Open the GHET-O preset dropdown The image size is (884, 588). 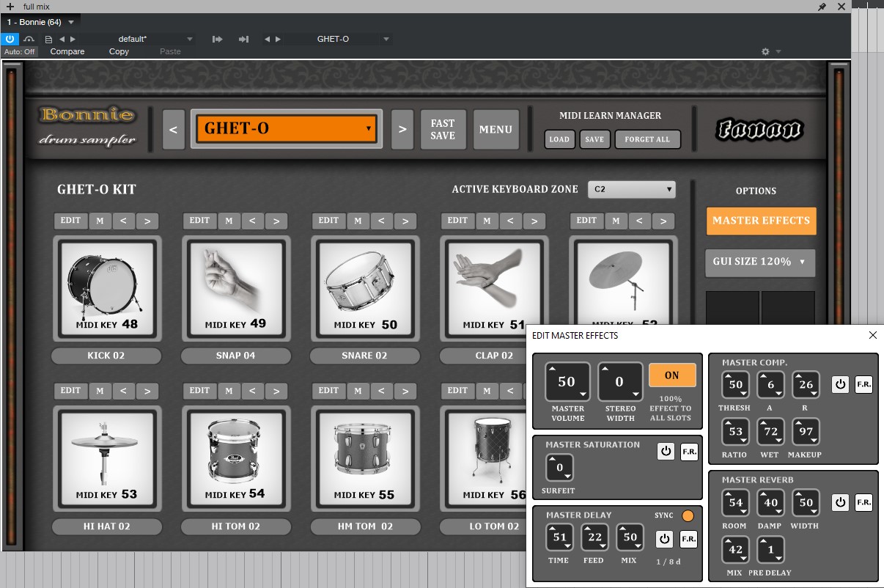287,129
